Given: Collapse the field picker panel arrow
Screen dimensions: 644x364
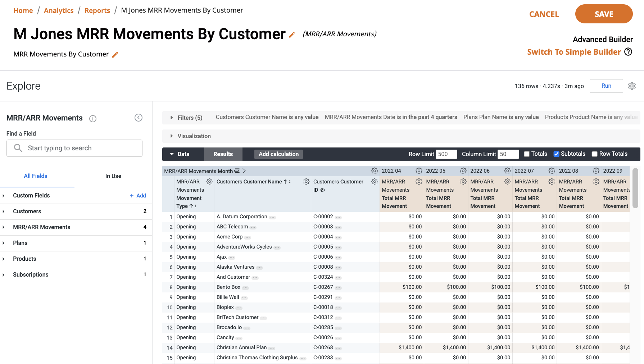Looking at the screenshot, I should click(139, 118).
